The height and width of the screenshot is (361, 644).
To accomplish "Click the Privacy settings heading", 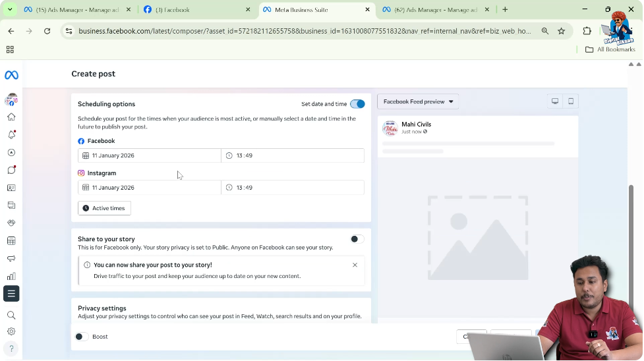I will point(102,308).
